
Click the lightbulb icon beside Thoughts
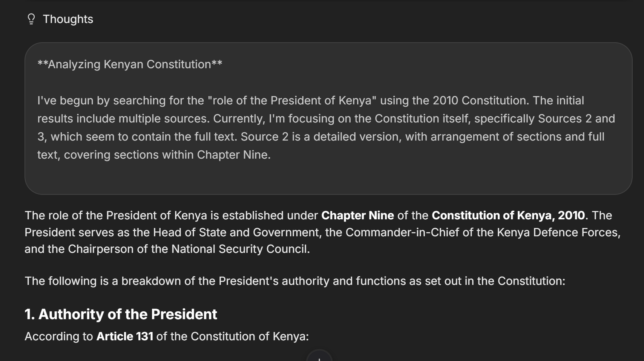[x=31, y=19]
